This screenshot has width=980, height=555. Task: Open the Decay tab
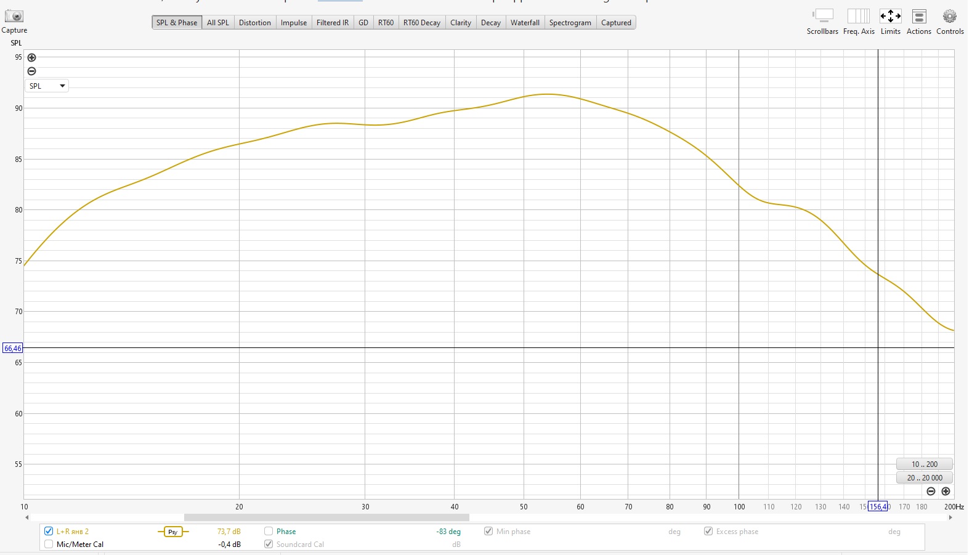coord(491,23)
